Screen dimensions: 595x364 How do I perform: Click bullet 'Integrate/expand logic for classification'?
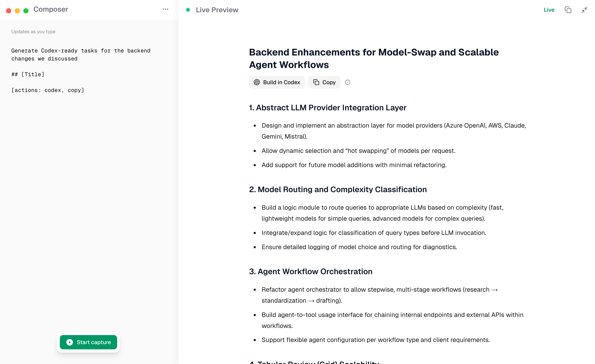[x=374, y=233]
